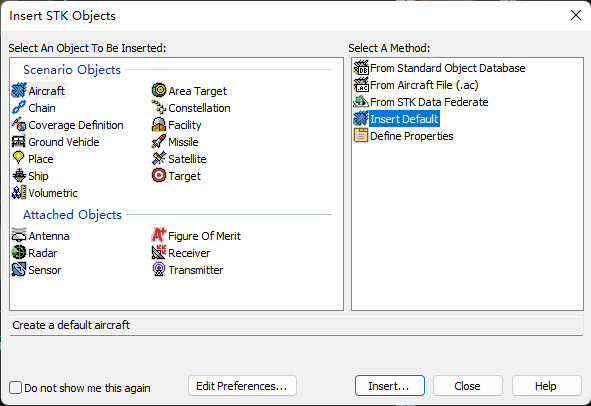Screen dimensions: 591x406
Task: Choose the Ship object icon
Action: point(19,176)
